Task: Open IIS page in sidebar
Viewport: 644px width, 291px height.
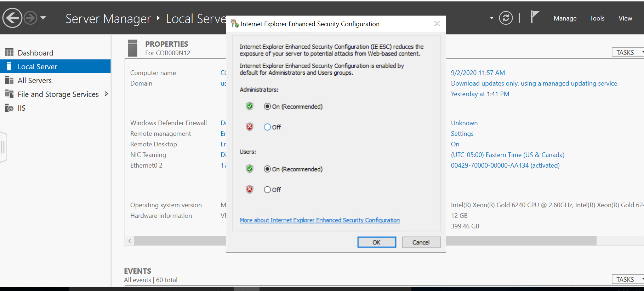Action: click(22, 108)
